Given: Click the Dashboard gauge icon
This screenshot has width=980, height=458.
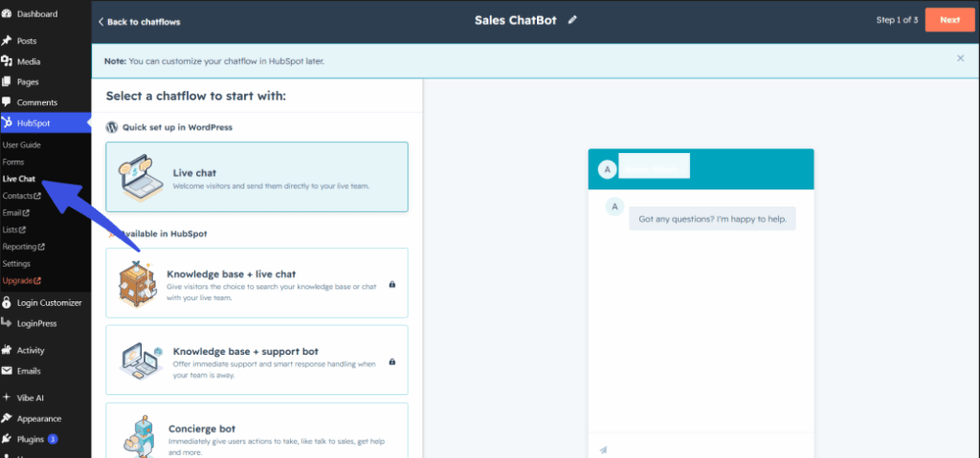Looking at the screenshot, I should [x=7, y=13].
